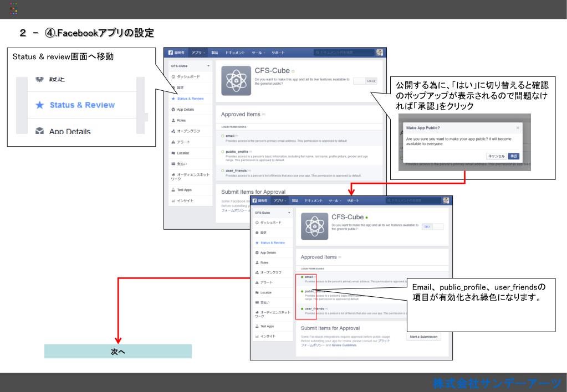Click the Roles person icon in upper screenshot sidebar
567x392 pixels.
click(x=173, y=120)
